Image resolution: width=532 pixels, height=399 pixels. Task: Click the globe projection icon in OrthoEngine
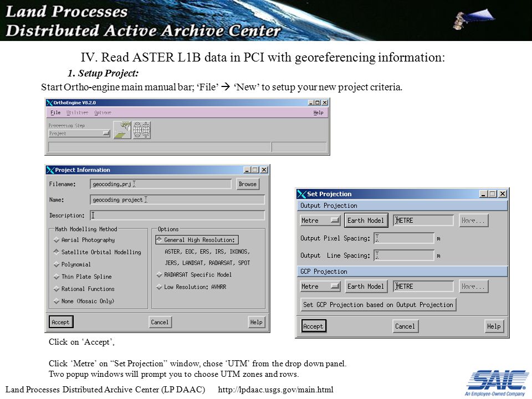click(141, 130)
